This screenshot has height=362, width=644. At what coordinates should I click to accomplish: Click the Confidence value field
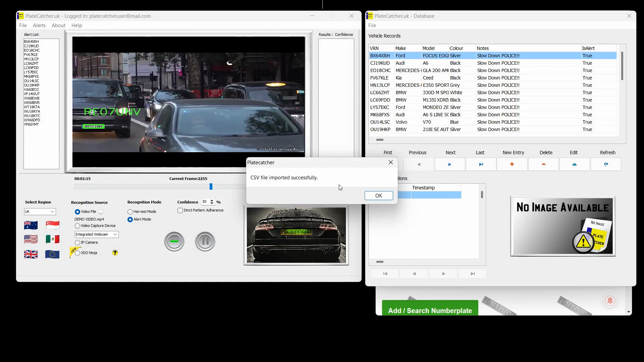point(205,202)
